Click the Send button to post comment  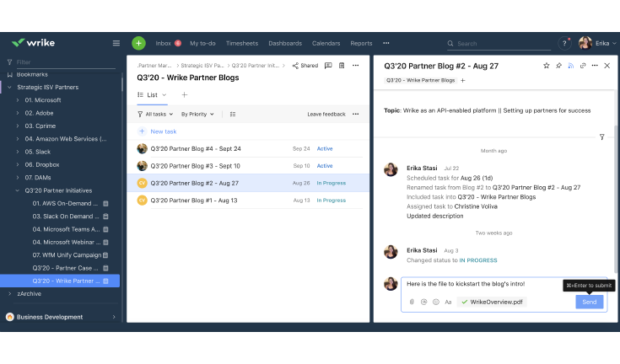coord(589,302)
